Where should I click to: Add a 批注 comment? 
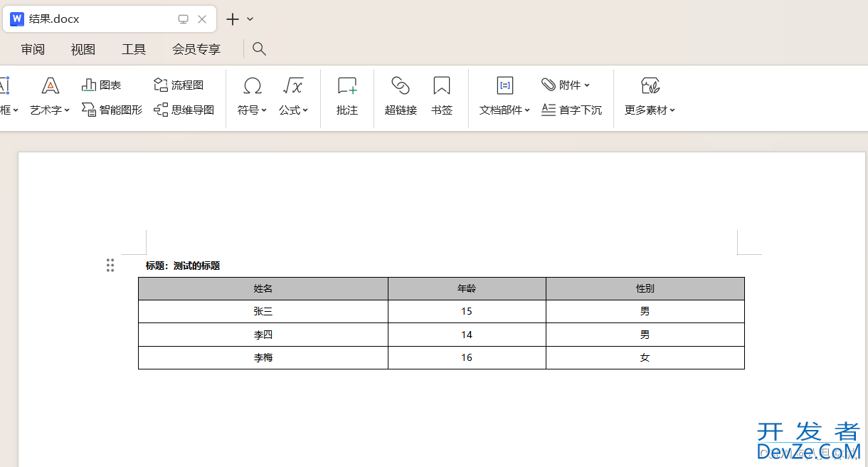[x=347, y=97]
